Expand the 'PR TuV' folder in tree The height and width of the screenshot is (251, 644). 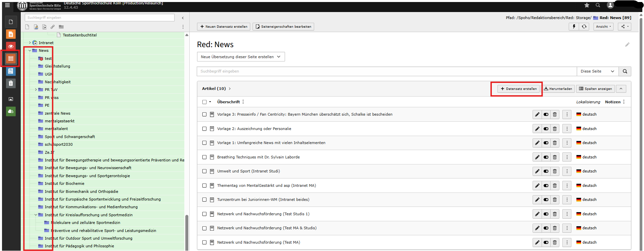pos(36,90)
